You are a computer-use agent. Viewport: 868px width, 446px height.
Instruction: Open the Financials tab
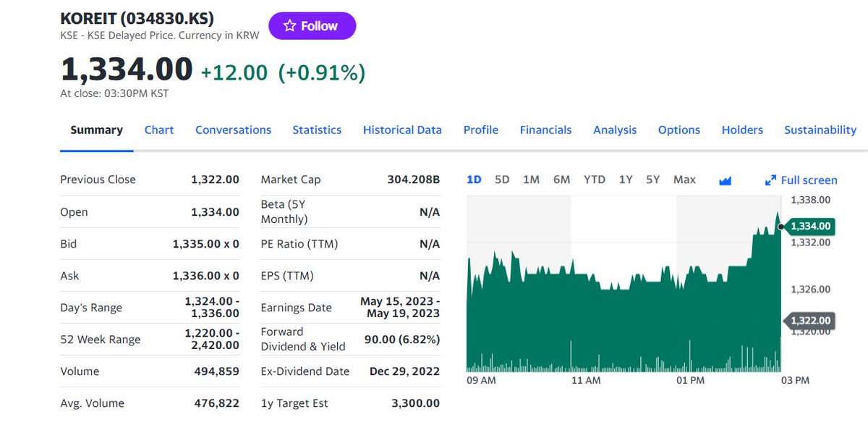(x=545, y=130)
